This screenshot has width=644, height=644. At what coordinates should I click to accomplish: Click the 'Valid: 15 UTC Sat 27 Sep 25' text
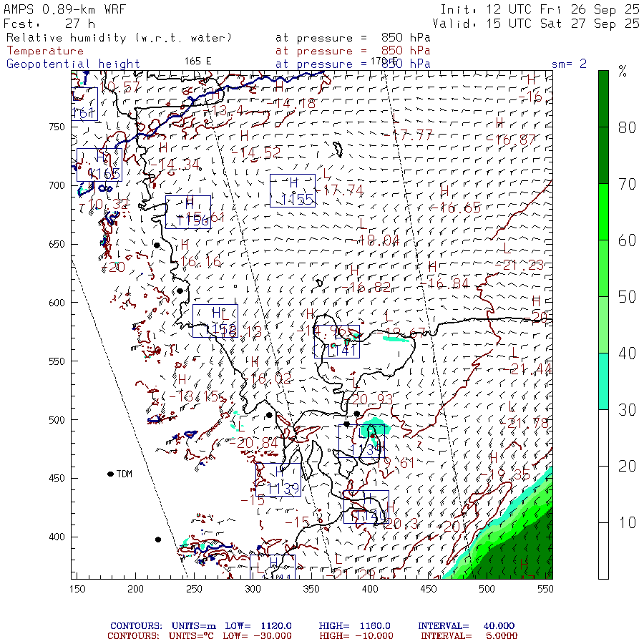pos(536,24)
